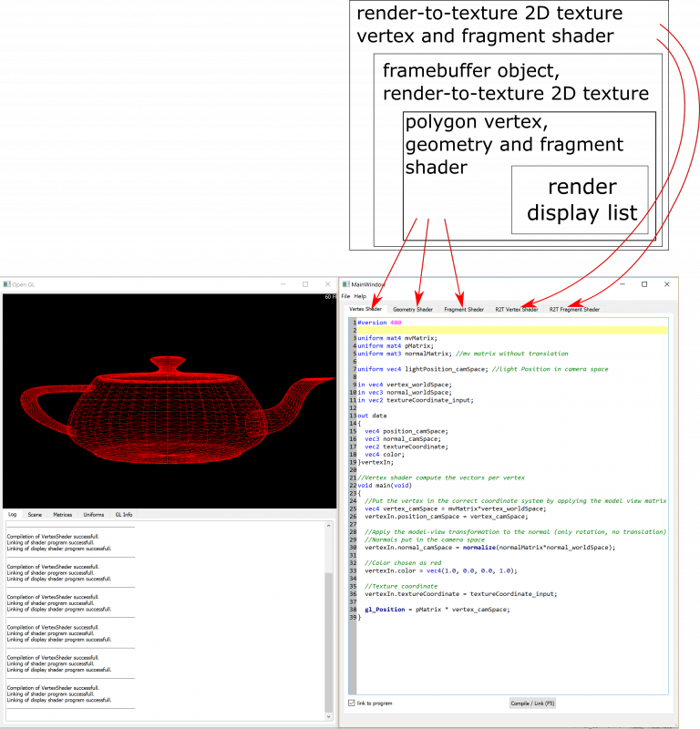Close the Open GL window
700x729 pixels.
pos(327,284)
